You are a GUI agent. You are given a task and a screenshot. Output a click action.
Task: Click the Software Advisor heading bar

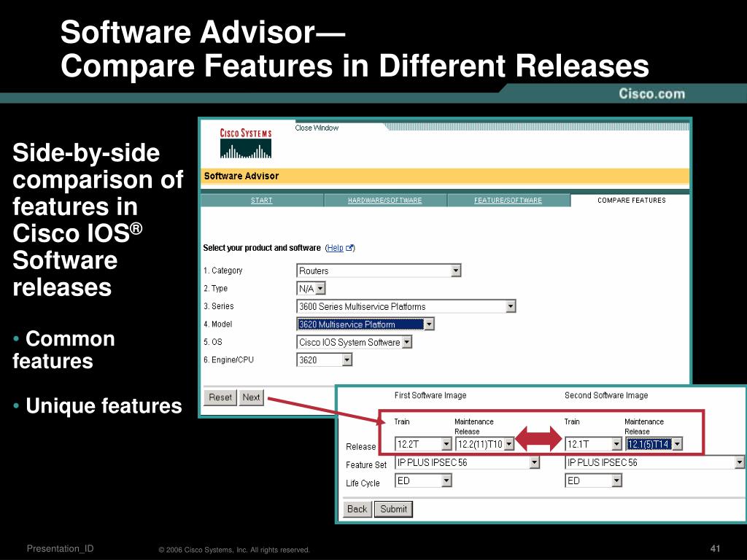click(446, 176)
